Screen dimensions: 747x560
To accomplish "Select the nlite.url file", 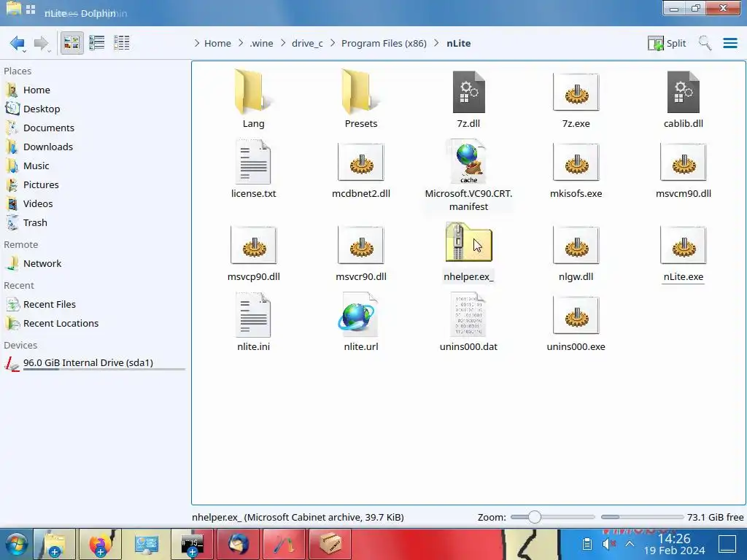I will pos(361,322).
